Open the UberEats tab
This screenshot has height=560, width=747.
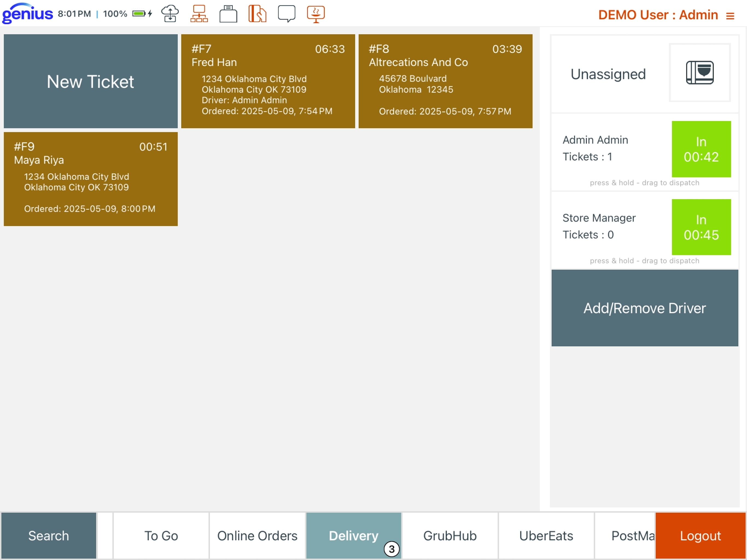546,536
